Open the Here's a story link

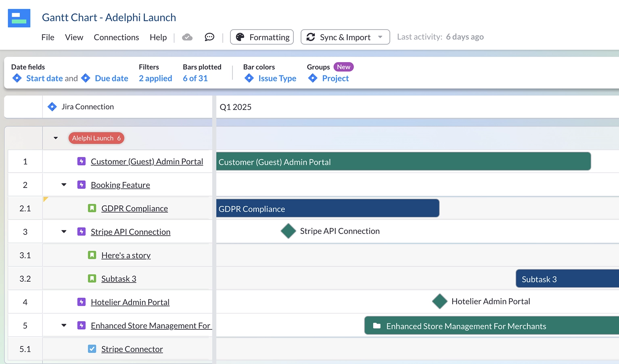(126, 255)
